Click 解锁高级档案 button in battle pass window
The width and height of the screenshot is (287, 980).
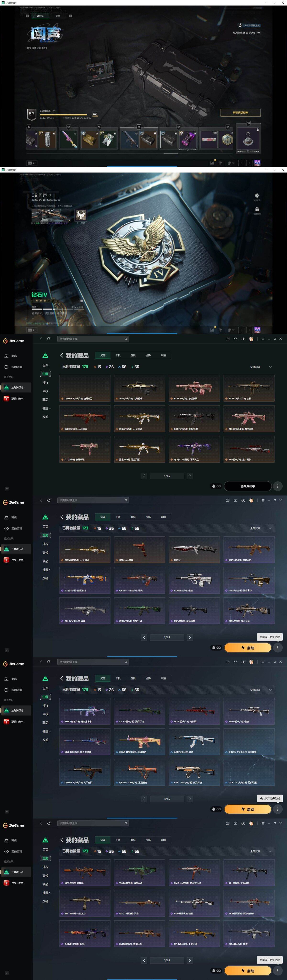(240, 113)
